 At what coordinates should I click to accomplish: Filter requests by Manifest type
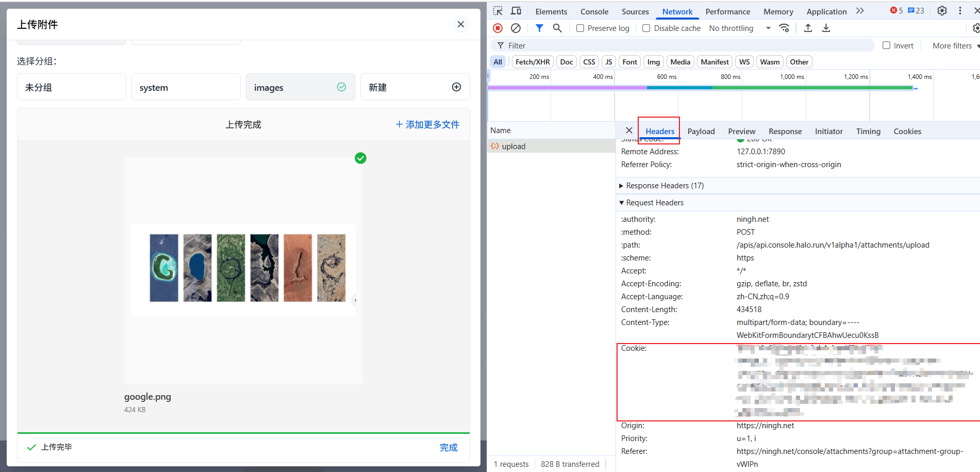[x=715, y=62]
